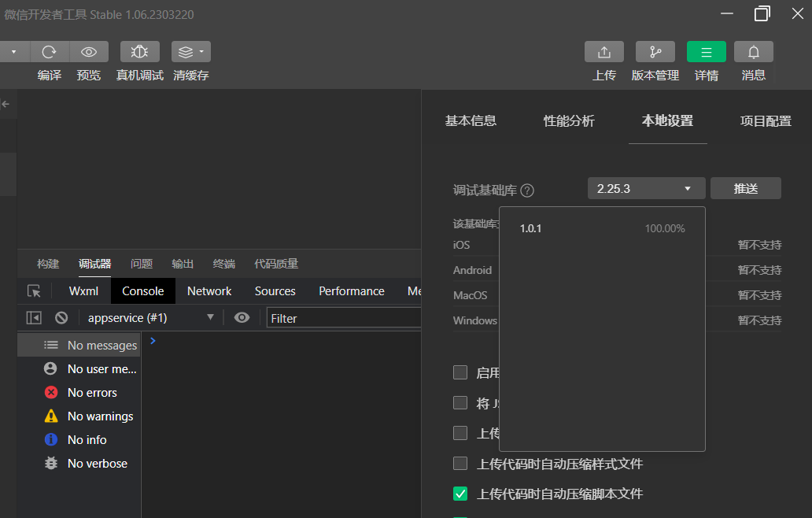Restore down the WeChat DevTools window
The width and height of the screenshot is (812, 518).
point(762,13)
